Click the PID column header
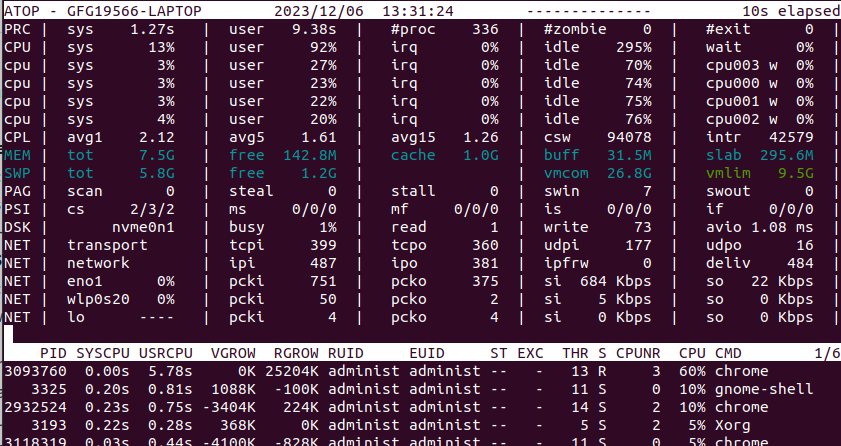 [x=53, y=353]
